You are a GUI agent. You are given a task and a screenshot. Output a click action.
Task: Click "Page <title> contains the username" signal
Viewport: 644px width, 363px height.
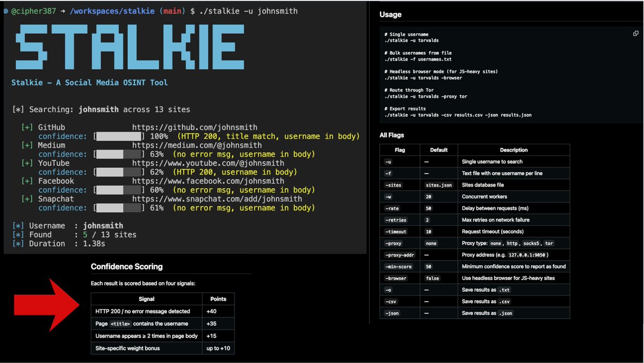point(142,323)
